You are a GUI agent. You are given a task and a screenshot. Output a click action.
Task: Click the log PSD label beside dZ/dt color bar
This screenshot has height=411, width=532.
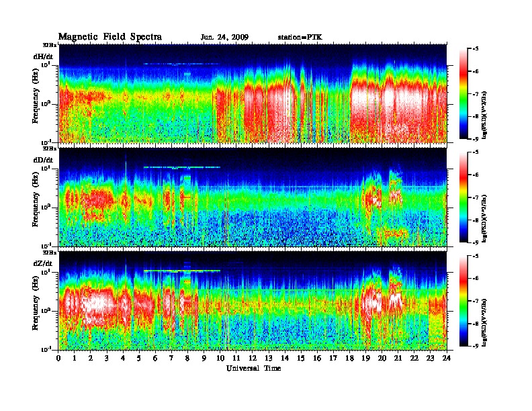tap(484, 322)
